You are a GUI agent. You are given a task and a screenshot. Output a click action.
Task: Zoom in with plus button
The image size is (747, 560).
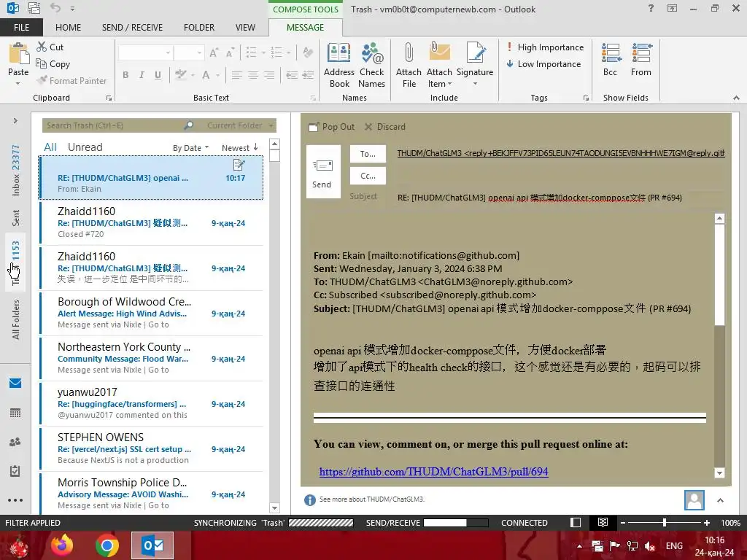pyautogui.click(x=706, y=523)
